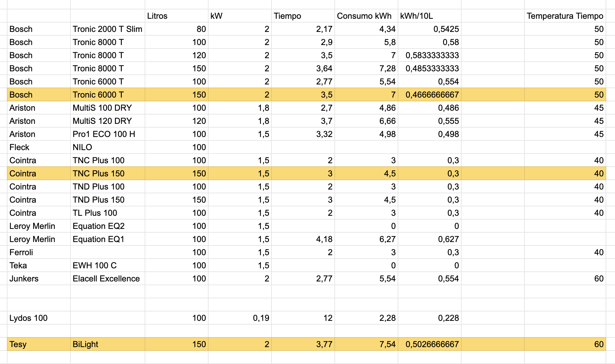Click the Temperatura Tiempo header cell
Image resolution: width=615 pixels, height=364 pixels.
(x=565, y=16)
